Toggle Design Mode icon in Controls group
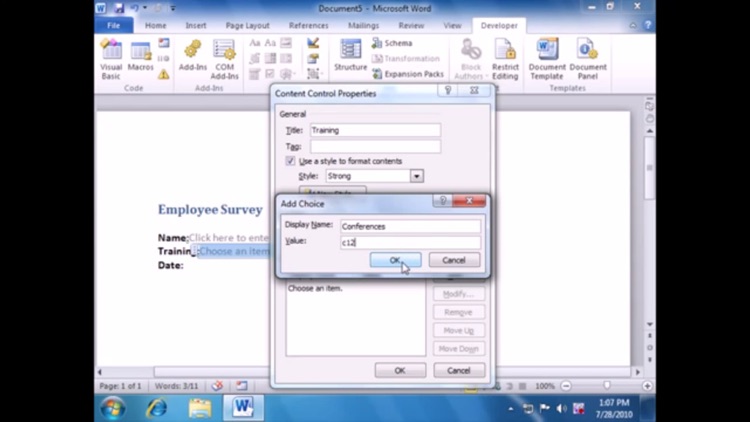750x422 pixels. click(x=313, y=43)
